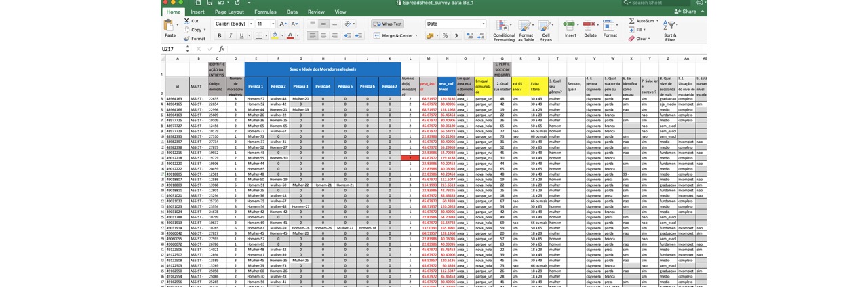This screenshot has width=868, height=287.
Task: Expand the Merge & Center arrow
Action: [x=416, y=36]
